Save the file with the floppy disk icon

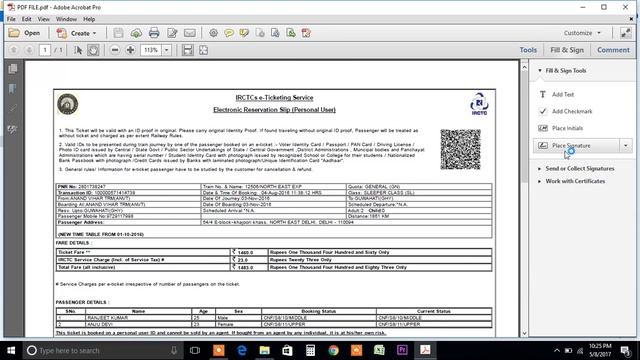(x=118, y=33)
